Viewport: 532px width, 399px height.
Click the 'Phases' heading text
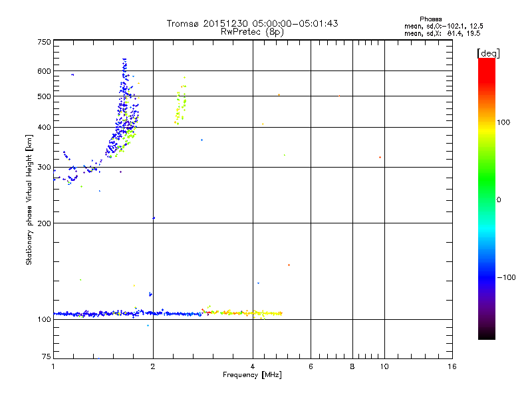point(430,19)
